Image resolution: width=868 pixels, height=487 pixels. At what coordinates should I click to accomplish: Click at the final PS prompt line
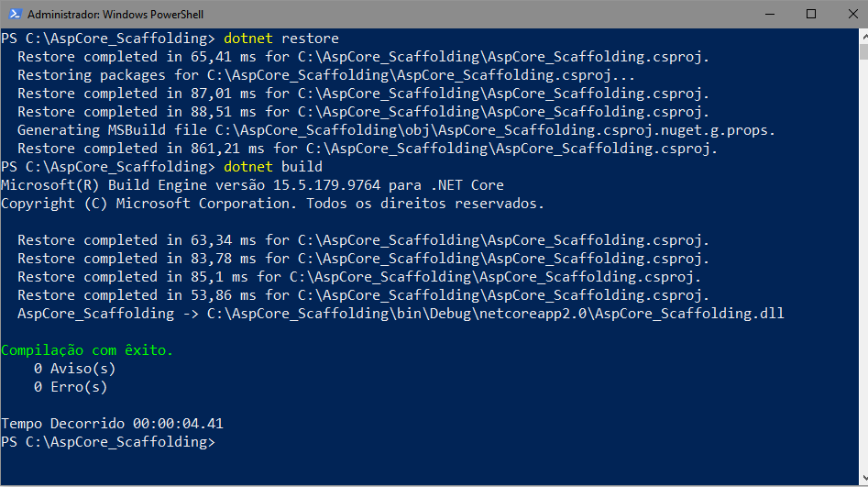pos(108,442)
